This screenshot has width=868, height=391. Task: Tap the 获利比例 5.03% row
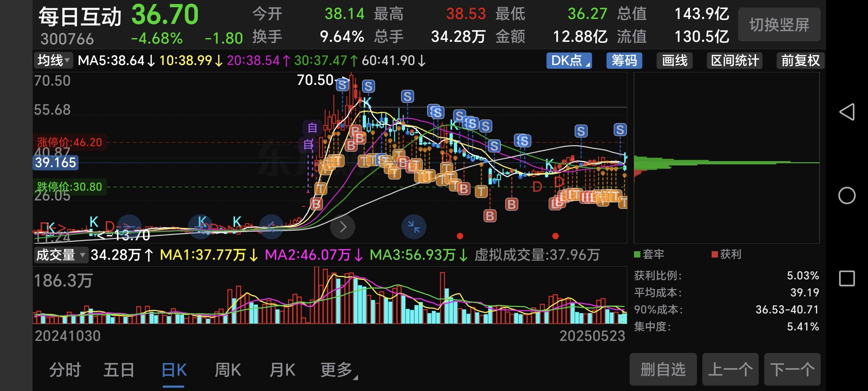(726, 276)
